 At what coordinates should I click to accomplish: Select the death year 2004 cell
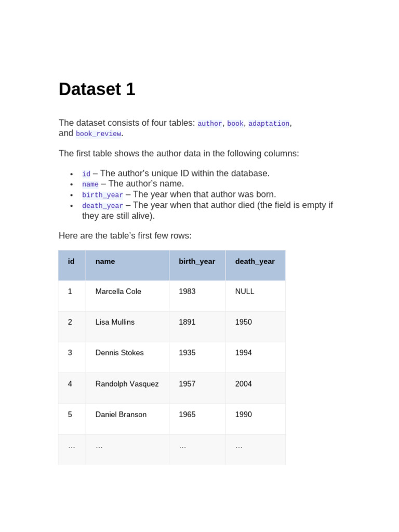(x=243, y=384)
